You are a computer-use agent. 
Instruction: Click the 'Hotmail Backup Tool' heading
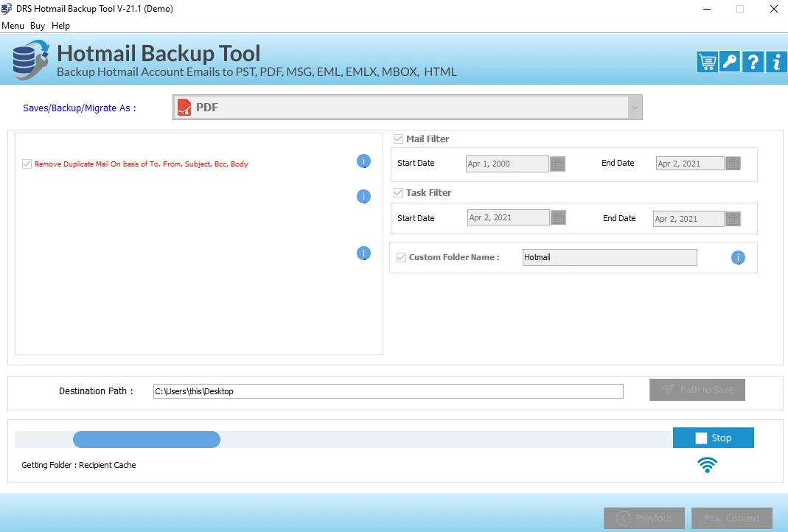tap(158, 53)
